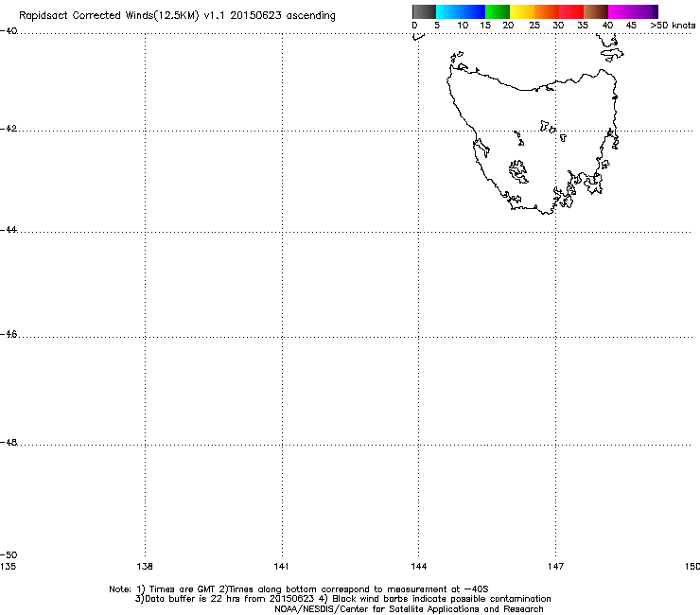Click the legend label 25
The width and height of the screenshot is (700, 615).
pos(534,26)
